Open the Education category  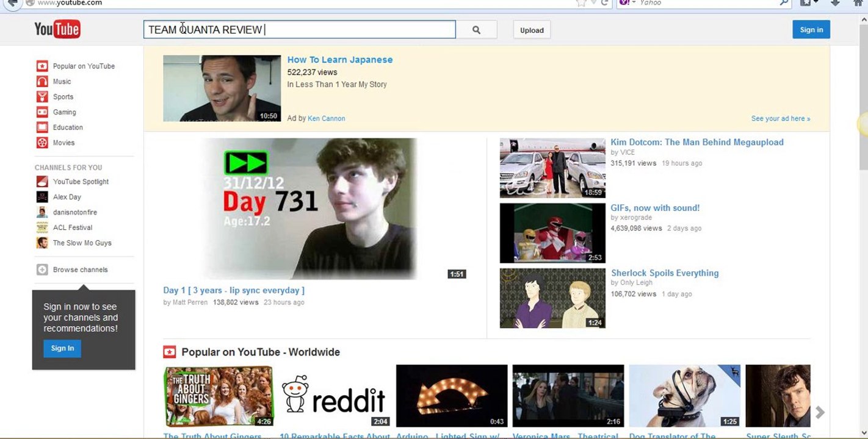68,127
